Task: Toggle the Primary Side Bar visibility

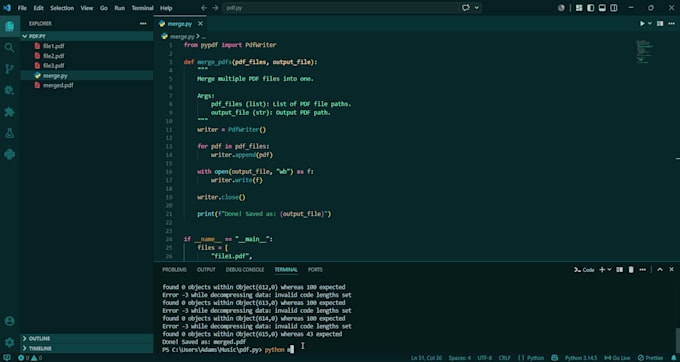Action: pos(591,8)
